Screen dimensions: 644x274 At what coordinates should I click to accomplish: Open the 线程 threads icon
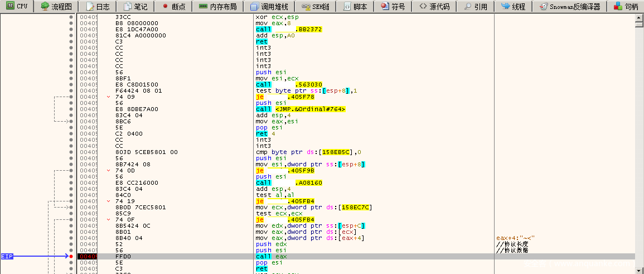(505, 7)
